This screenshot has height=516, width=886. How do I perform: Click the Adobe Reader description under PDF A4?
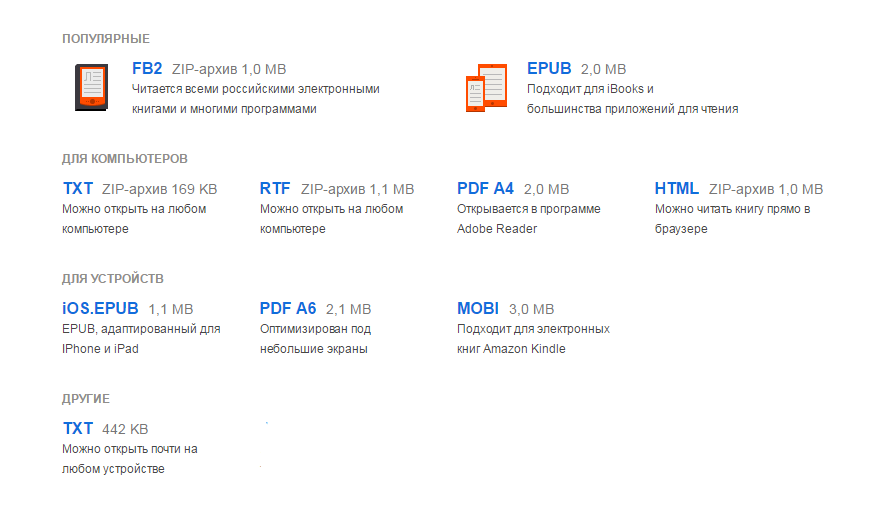528,218
